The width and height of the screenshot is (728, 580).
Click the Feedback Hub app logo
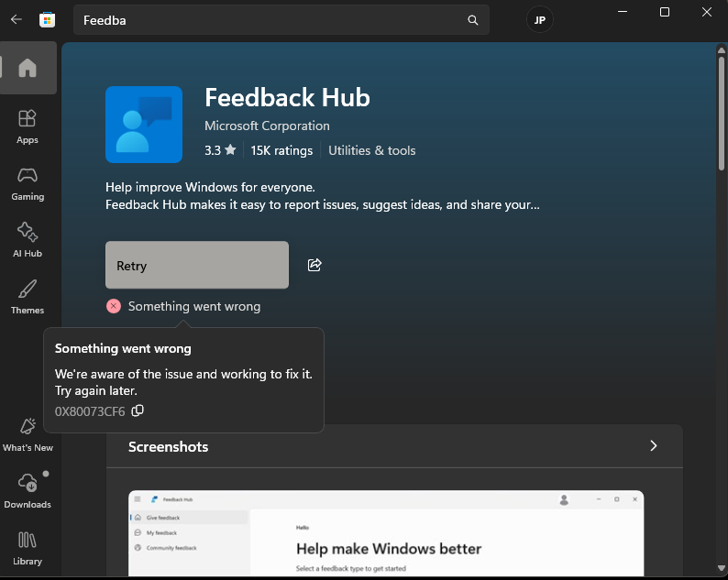tap(144, 125)
